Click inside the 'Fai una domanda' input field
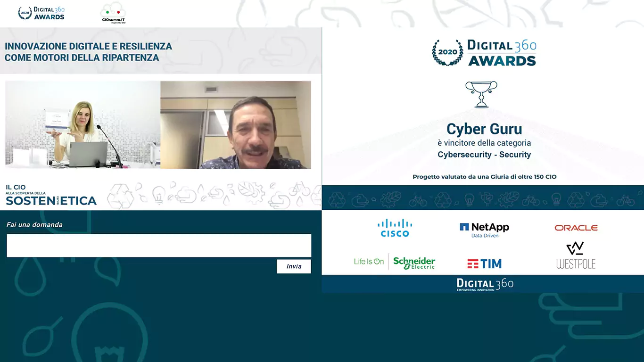The height and width of the screenshot is (362, 644). pos(159,246)
